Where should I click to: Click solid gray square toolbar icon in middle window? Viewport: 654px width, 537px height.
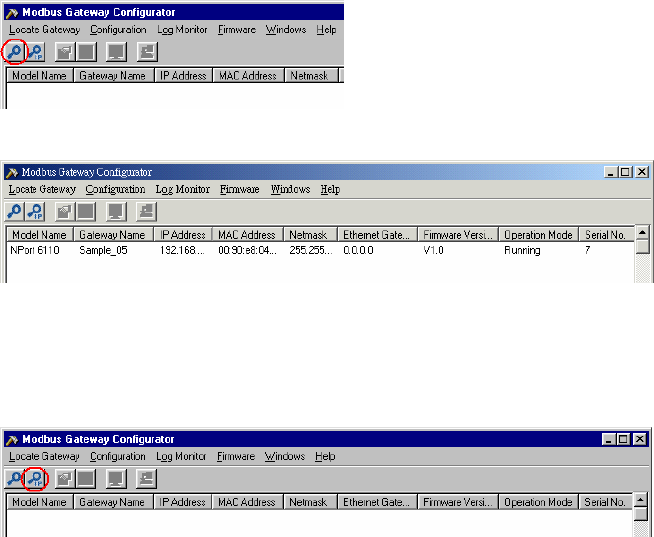tap(86, 212)
